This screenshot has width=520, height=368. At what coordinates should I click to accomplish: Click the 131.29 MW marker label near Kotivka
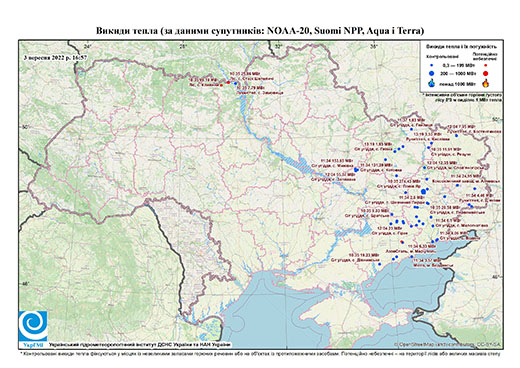tap(376, 165)
